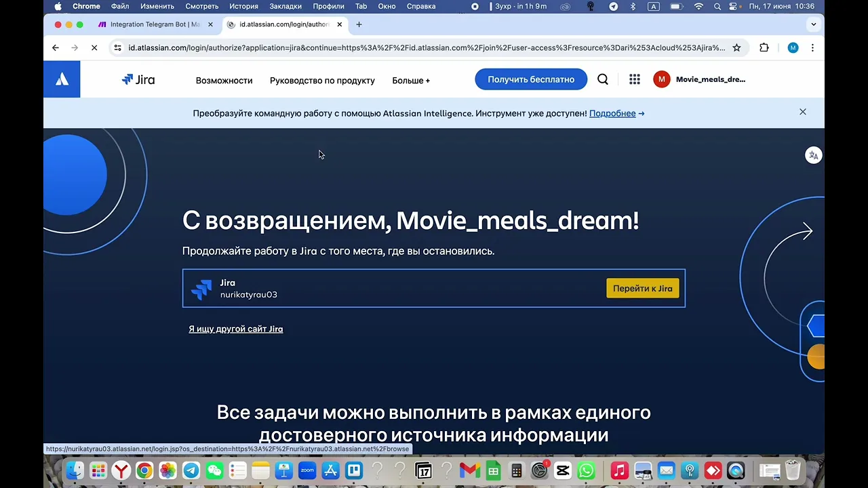Switch to Integration Telegram Bot tab

155,24
